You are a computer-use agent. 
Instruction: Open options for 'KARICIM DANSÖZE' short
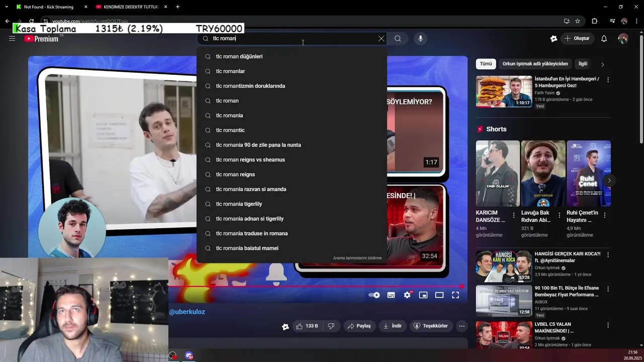coord(514,215)
